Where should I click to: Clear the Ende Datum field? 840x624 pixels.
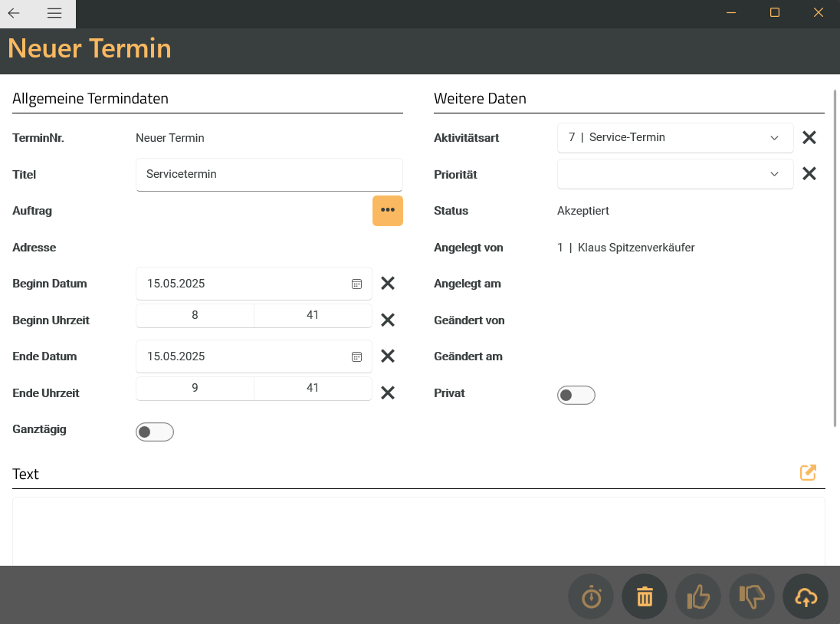coord(387,356)
